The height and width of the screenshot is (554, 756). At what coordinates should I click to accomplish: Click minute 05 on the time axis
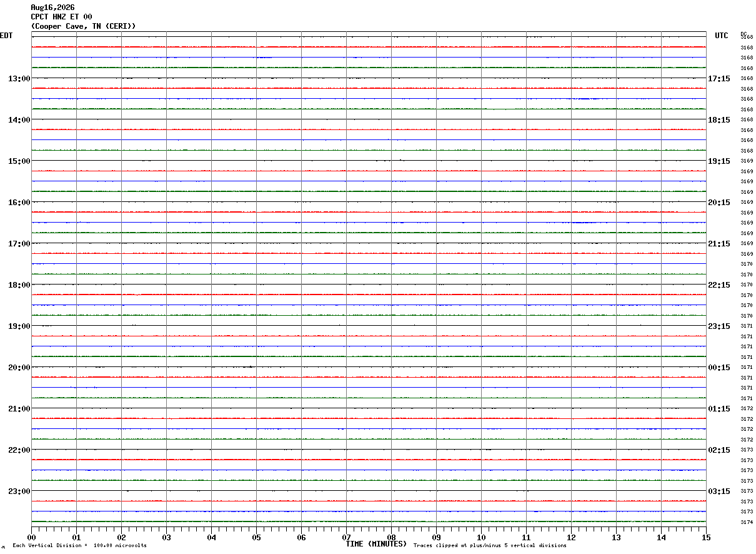tap(256, 537)
